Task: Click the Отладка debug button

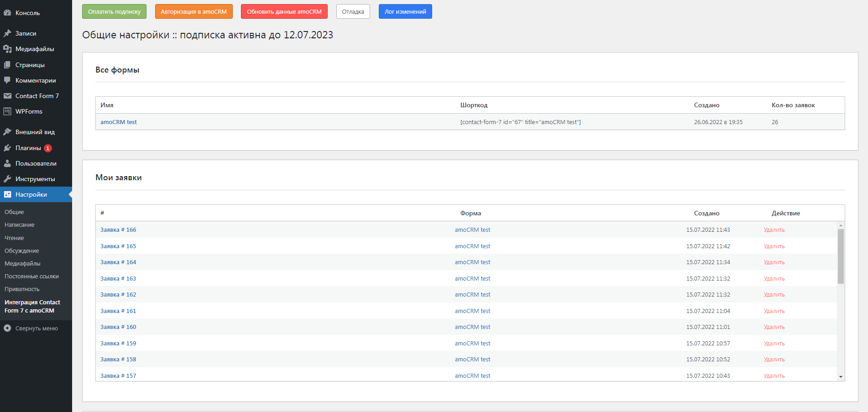Action: [353, 12]
